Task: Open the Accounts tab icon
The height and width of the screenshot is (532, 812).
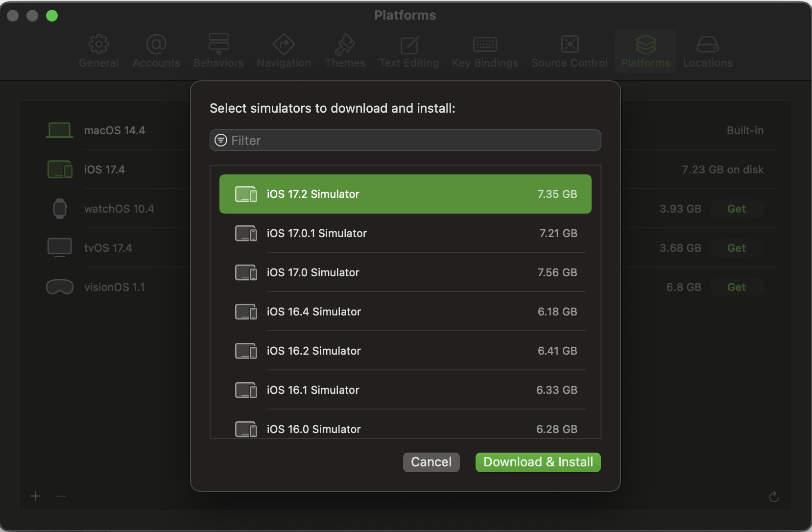Action: coord(156,44)
